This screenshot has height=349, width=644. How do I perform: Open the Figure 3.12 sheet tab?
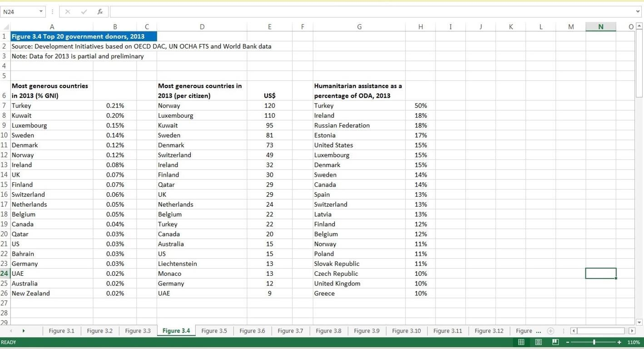pyautogui.click(x=489, y=331)
